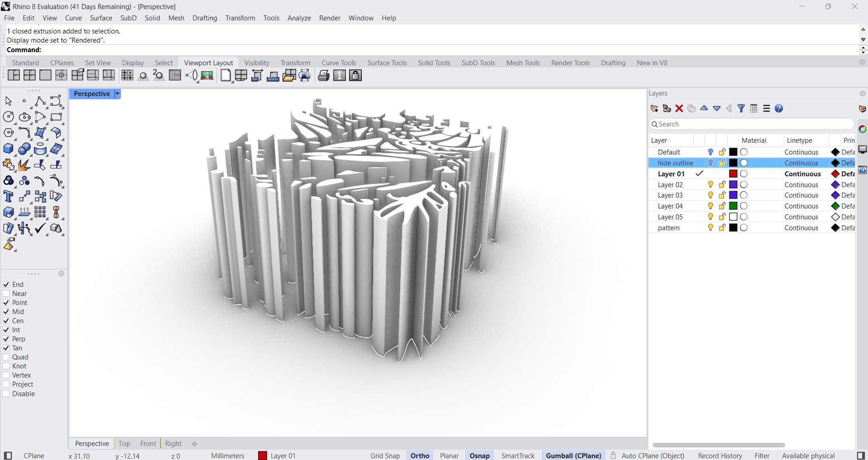868x460 pixels.
Task: Click the Polyline tool icon
Action: click(x=40, y=101)
